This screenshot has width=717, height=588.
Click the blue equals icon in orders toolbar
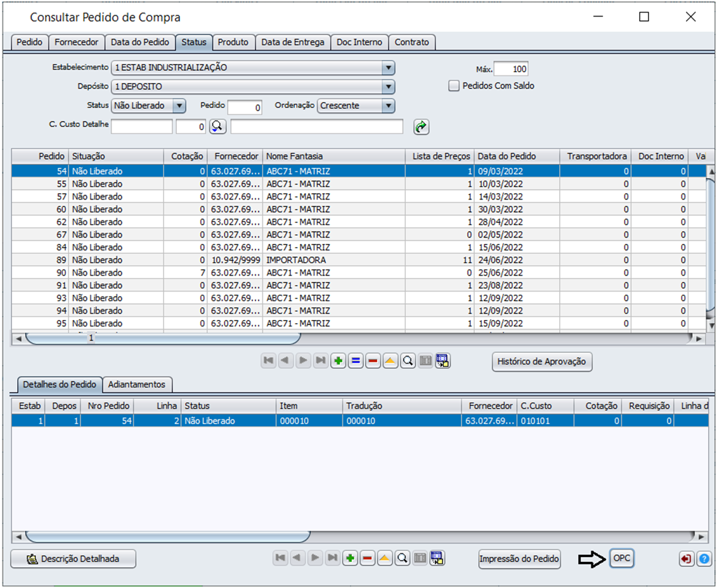click(356, 361)
